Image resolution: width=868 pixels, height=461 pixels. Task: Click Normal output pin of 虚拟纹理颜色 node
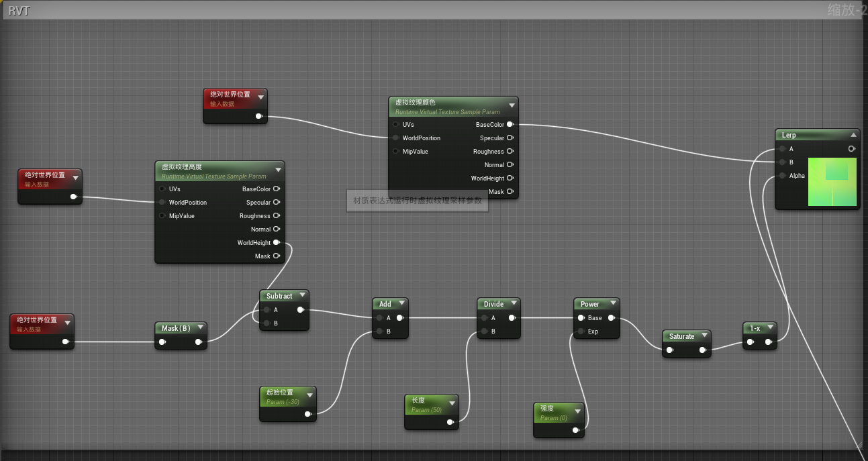coord(510,164)
